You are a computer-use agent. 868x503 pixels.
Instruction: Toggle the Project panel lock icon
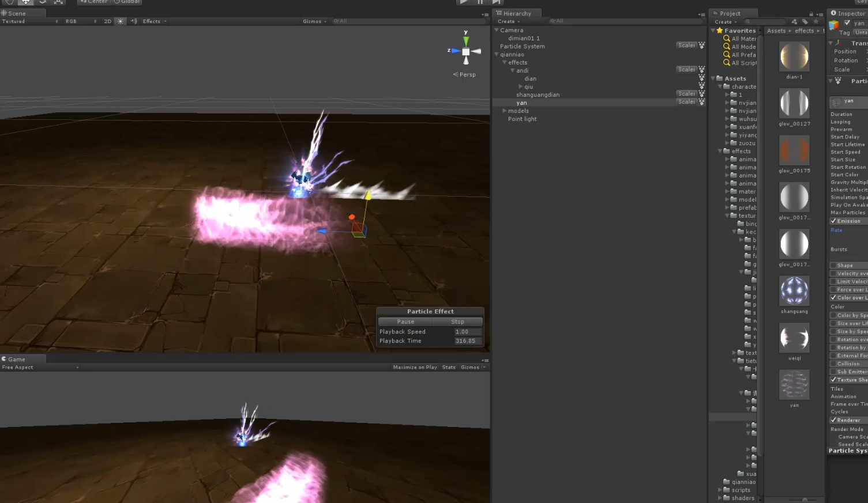[x=811, y=14]
